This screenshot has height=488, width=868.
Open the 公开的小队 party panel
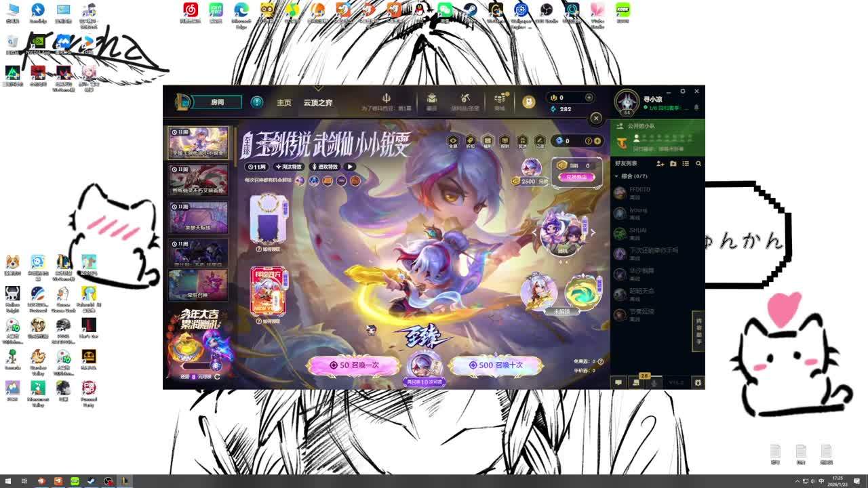(x=657, y=137)
